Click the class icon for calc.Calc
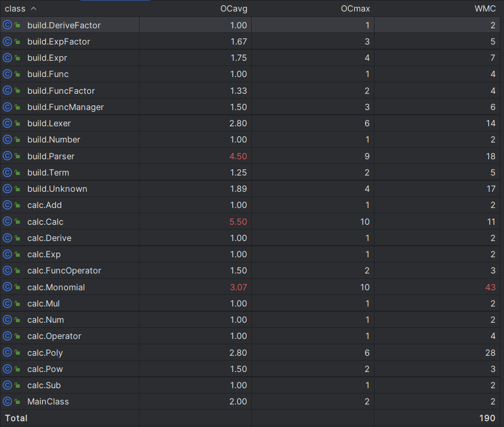Image resolution: width=504 pixels, height=427 pixels. [7, 221]
